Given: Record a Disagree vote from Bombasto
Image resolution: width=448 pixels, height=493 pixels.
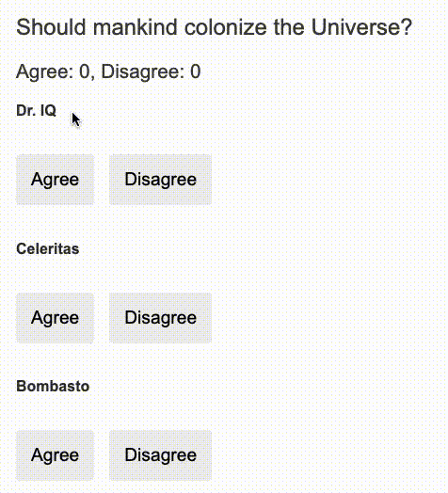Looking at the screenshot, I should click(160, 455).
